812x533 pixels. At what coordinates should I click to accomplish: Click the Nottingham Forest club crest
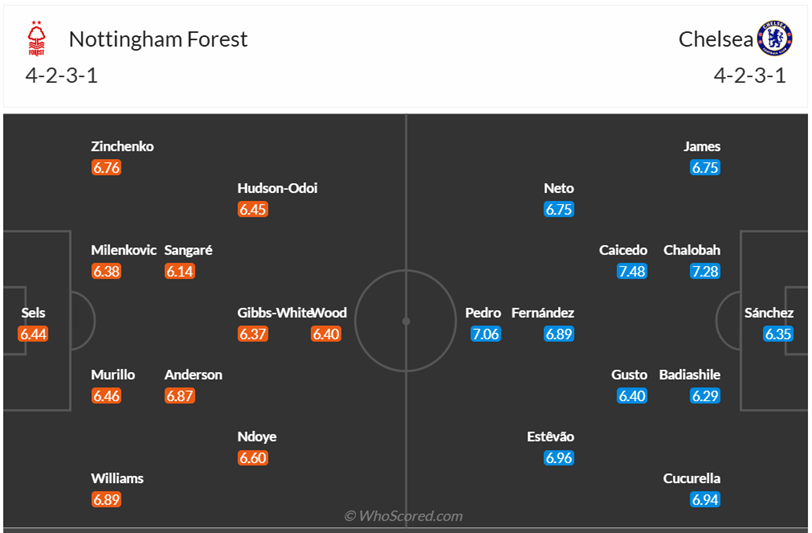pyautogui.click(x=37, y=39)
